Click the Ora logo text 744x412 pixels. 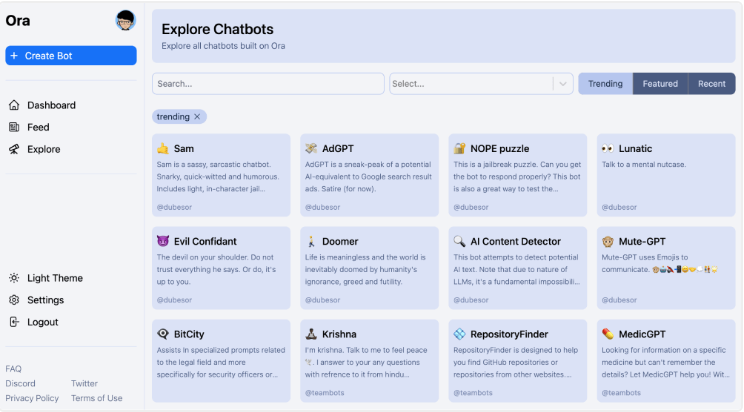pyautogui.click(x=18, y=21)
